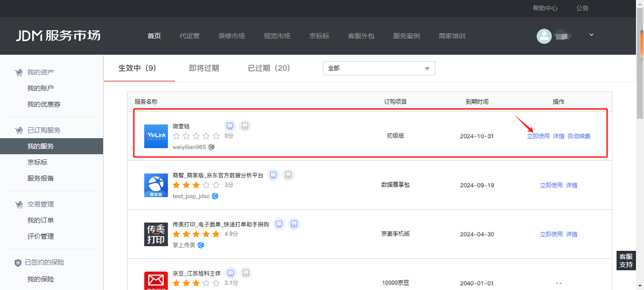Screen dimensions: 644x290
Task: Click the PC monitor icon in 微壹链 row
Action: click(x=229, y=126)
